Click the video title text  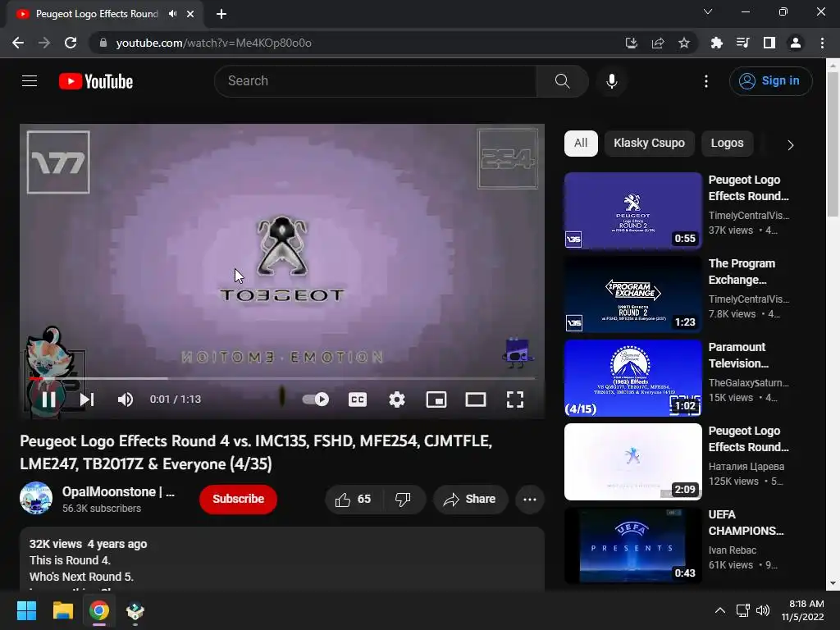point(256,452)
